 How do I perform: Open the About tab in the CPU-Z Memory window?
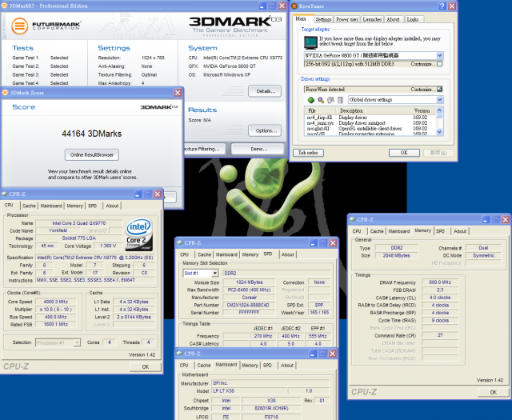pos(460,231)
